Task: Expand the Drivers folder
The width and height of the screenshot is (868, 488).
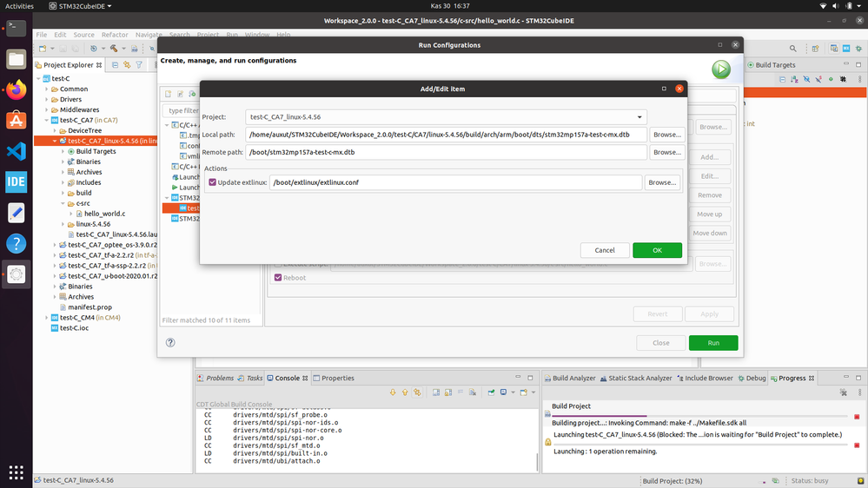Action: [x=47, y=100]
